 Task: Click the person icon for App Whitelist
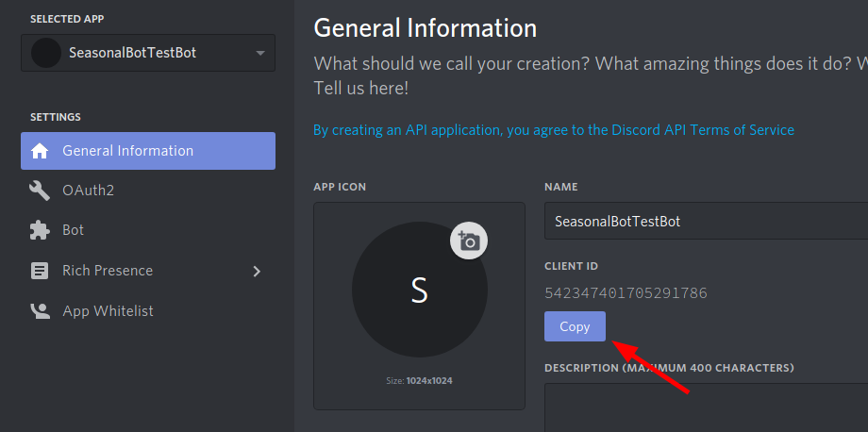tap(40, 311)
